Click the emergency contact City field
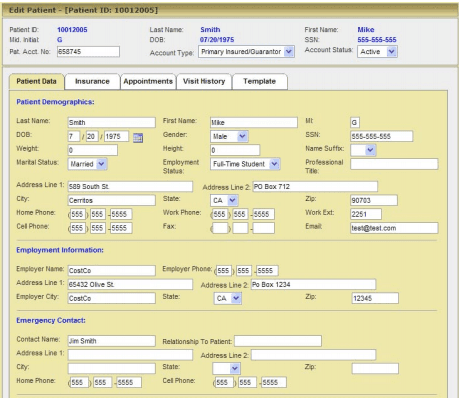 [x=111, y=368]
